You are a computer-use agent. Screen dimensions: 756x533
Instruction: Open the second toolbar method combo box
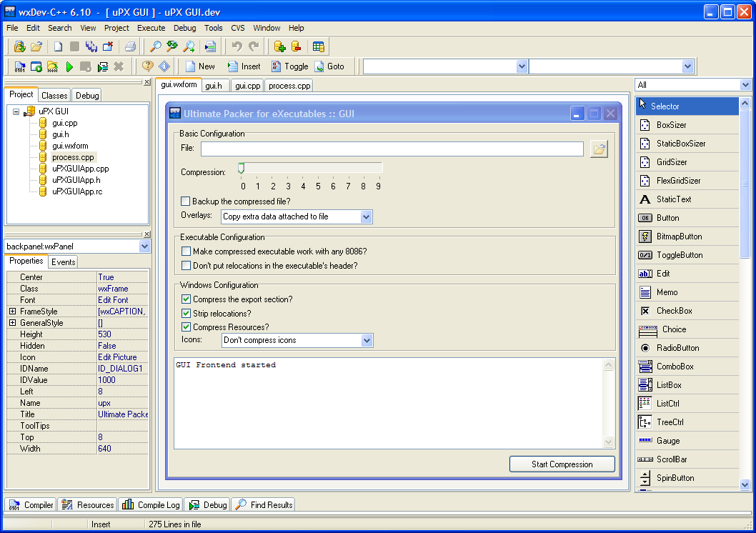click(687, 66)
